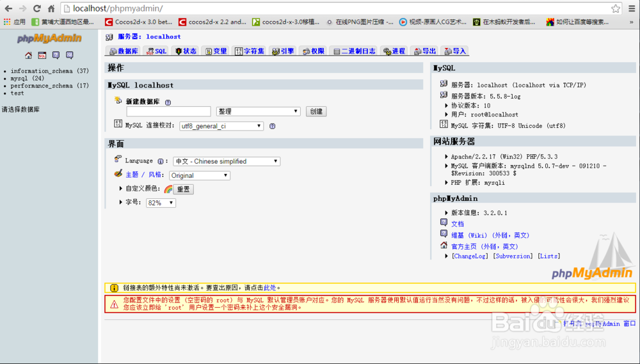This screenshot has width=640, height=364.
Task: Open the 权限 privileges tab
Action: 314,51
